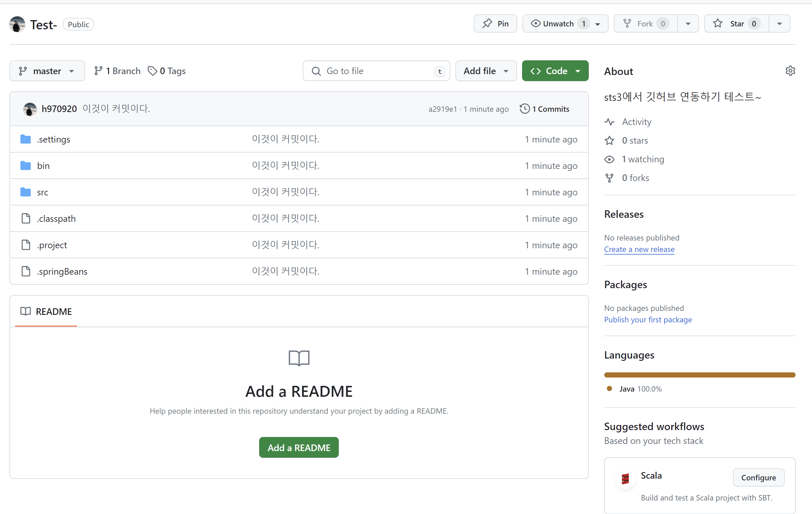812x514 pixels.
Task: Click the file icon for .springBeans
Action: click(26, 271)
